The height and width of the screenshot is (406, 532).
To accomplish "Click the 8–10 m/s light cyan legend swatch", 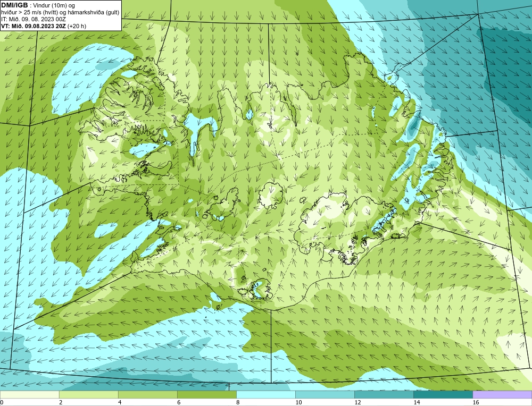I will 265,394.
